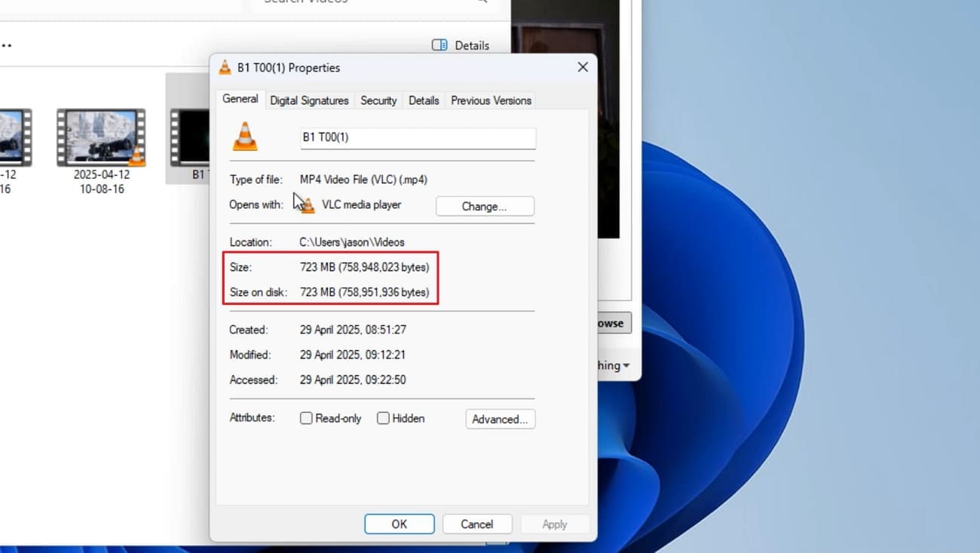Confirm changes with the OK button
The height and width of the screenshot is (553, 980).
(x=399, y=524)
